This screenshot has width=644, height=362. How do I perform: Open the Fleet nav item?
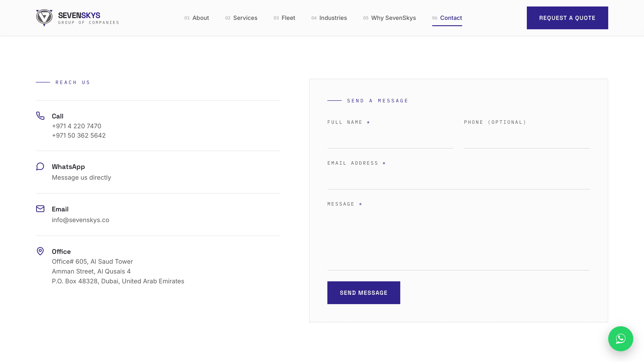click(x=284, y=18)
